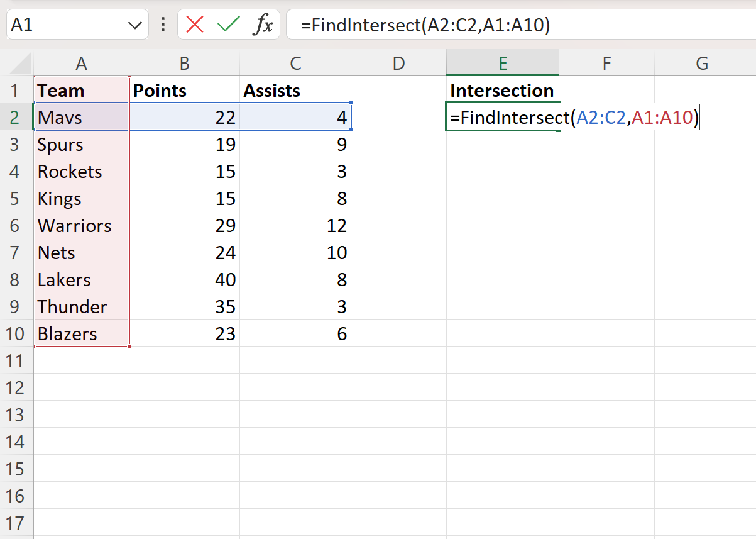
Task: Select column B using its header
Action: point(184,63)
